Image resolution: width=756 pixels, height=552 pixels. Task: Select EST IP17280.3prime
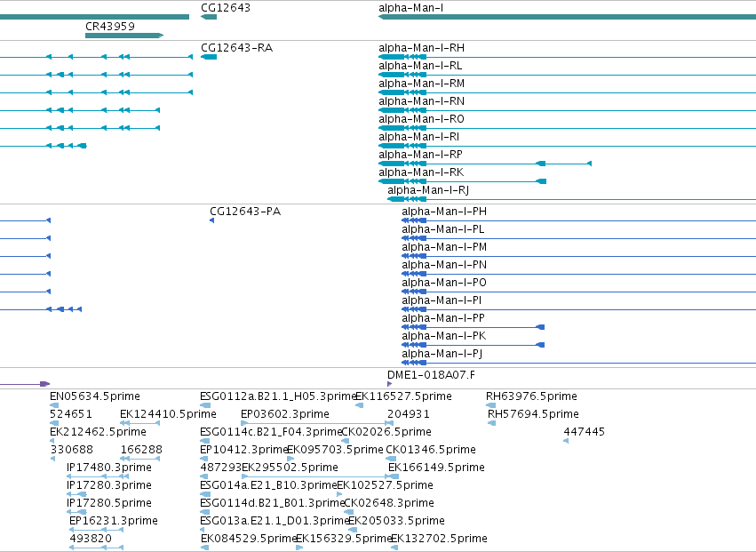(76, 494)
